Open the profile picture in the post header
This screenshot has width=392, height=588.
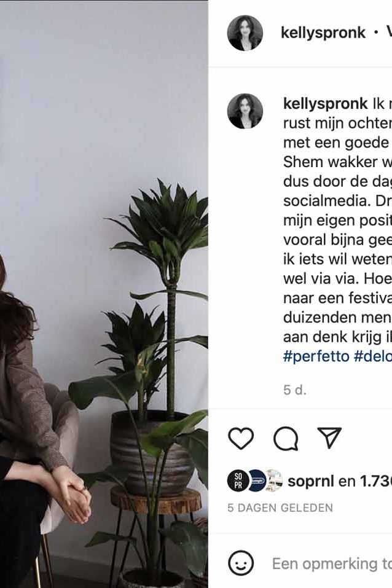tap(245, 33)
